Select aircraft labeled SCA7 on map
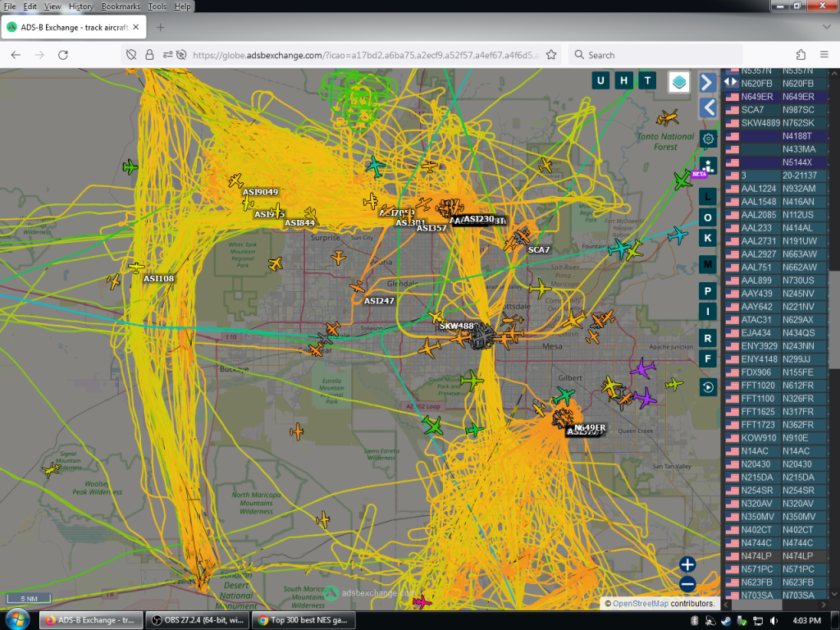The width and height of the screenshot is (840, 630). (521, 235)
